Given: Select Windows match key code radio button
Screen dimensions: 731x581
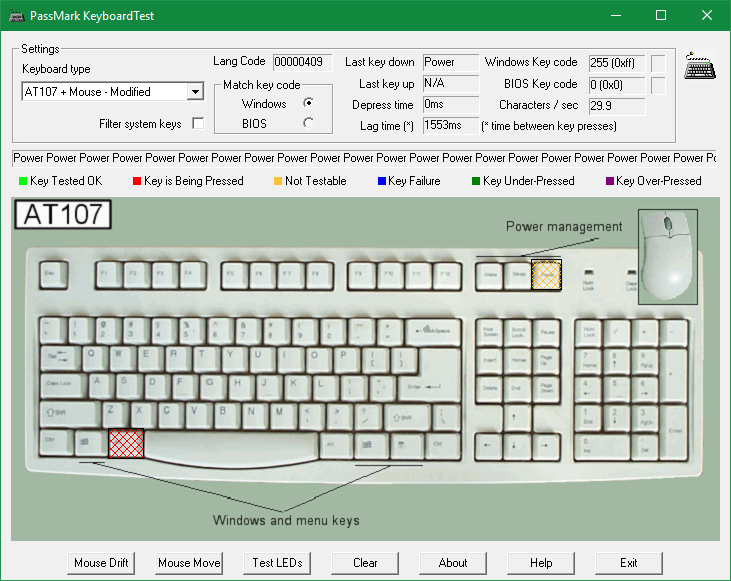Looking at the screenshot, I should pyautogui.click(x=308, y=103).
